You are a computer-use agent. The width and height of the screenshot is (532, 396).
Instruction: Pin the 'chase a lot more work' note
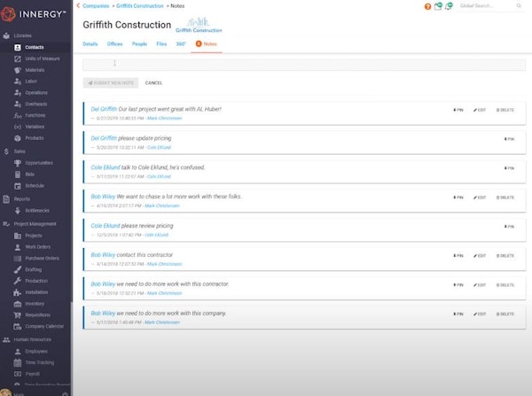(458, 198)
